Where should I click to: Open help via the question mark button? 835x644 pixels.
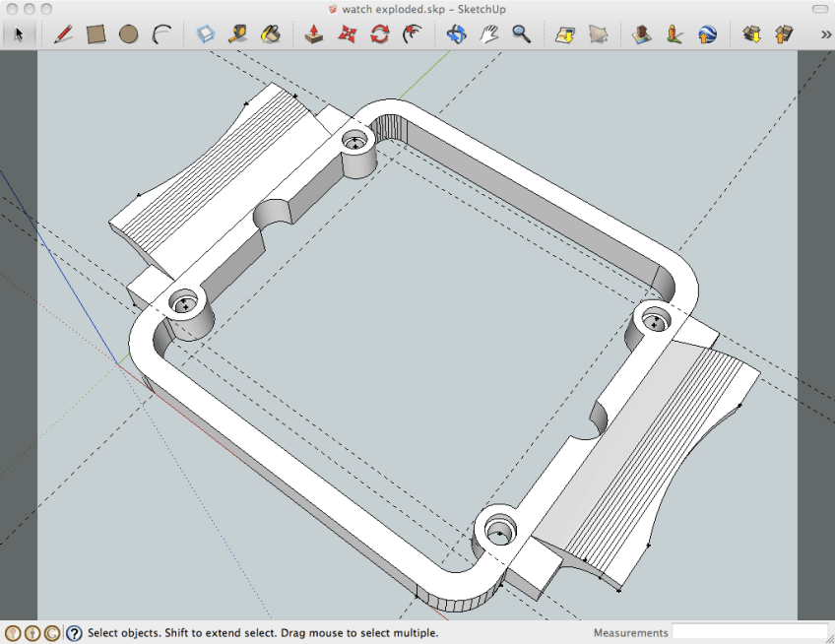click(76, 633)
